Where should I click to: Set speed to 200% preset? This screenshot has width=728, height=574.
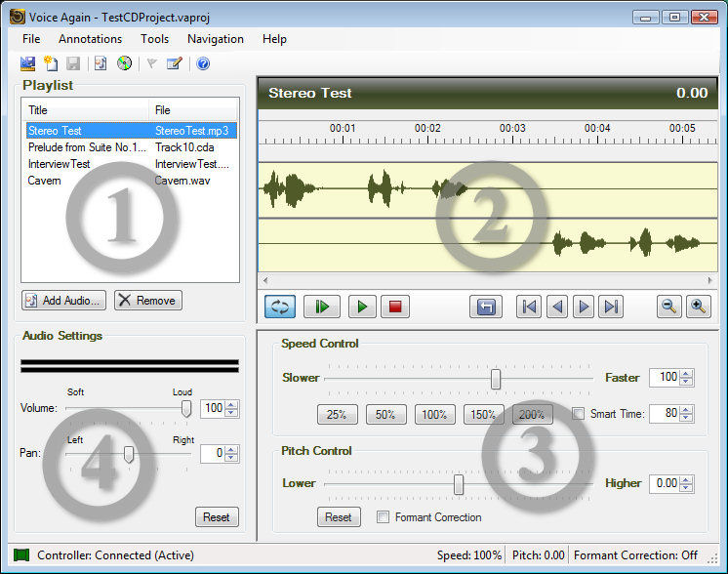click(533, 414)
